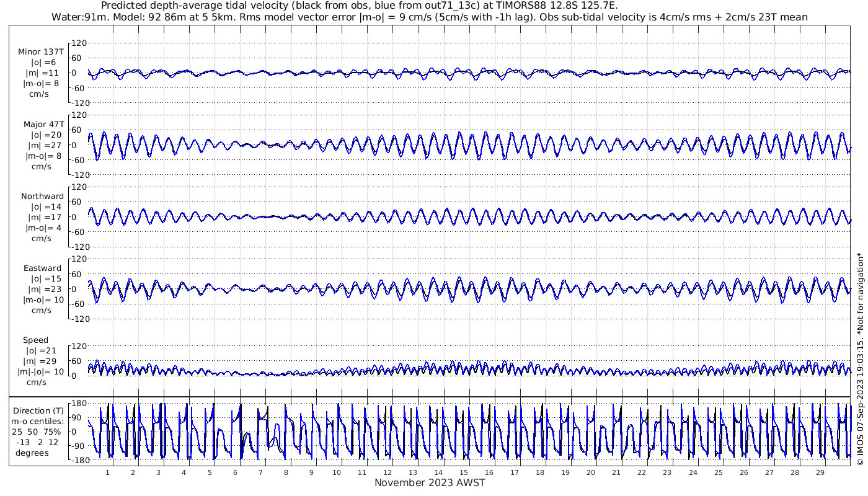Click '|o| =15' under Eastward
The height and width of the screenshot is (496, 868).
[46, 278]
